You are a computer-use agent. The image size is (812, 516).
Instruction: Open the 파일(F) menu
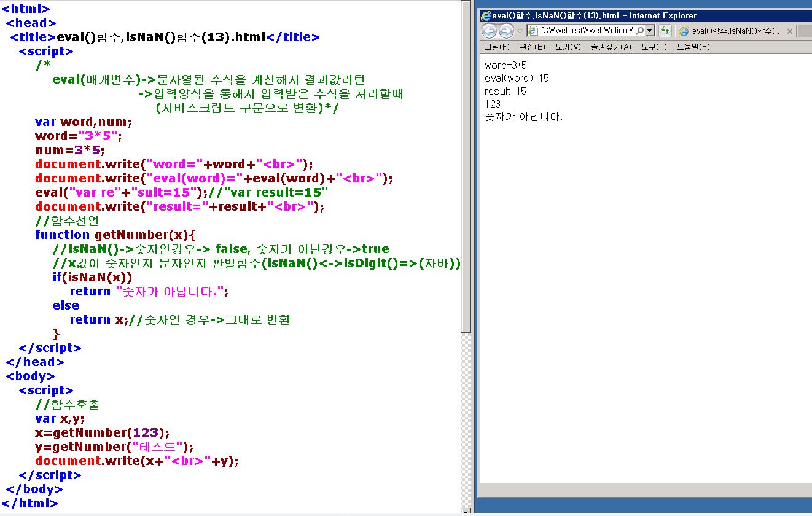point(497,47)
